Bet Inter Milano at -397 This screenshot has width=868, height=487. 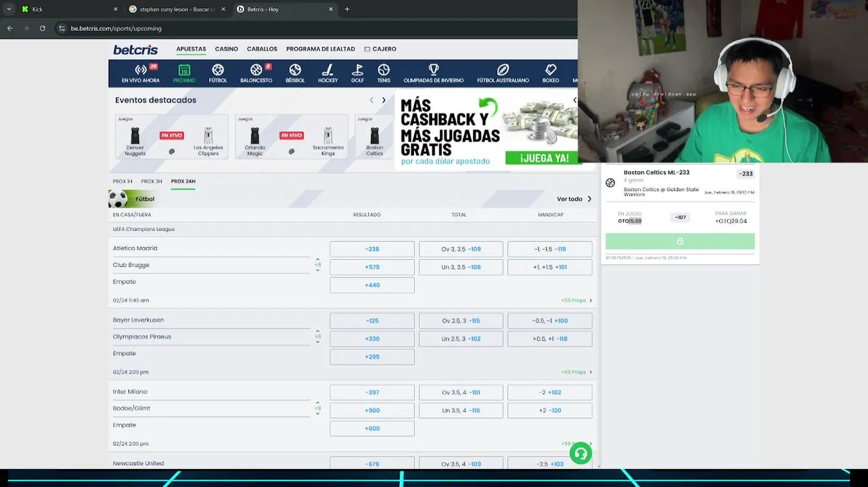click(x=372, y=392)
